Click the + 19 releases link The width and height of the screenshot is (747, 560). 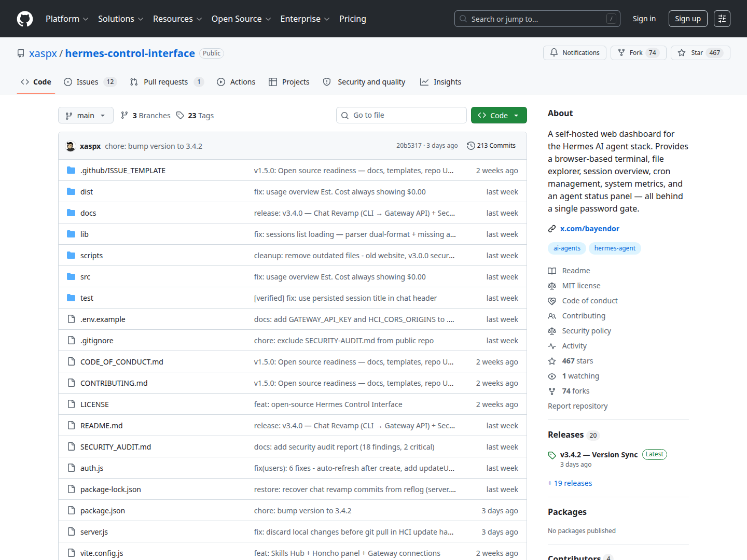pyautogui.click(x=570, y=483)
